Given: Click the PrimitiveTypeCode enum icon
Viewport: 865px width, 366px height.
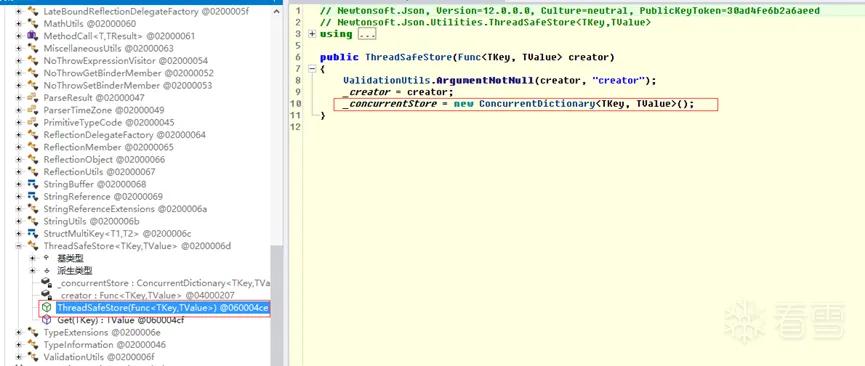Looking at the screenshot, I should [x=33, y=123].
